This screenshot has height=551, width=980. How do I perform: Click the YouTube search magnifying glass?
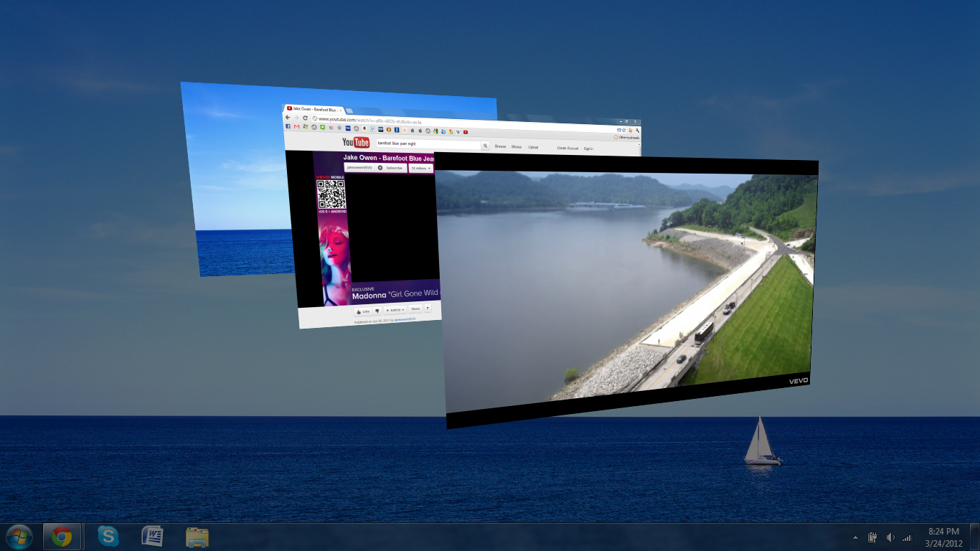(485, 146)
